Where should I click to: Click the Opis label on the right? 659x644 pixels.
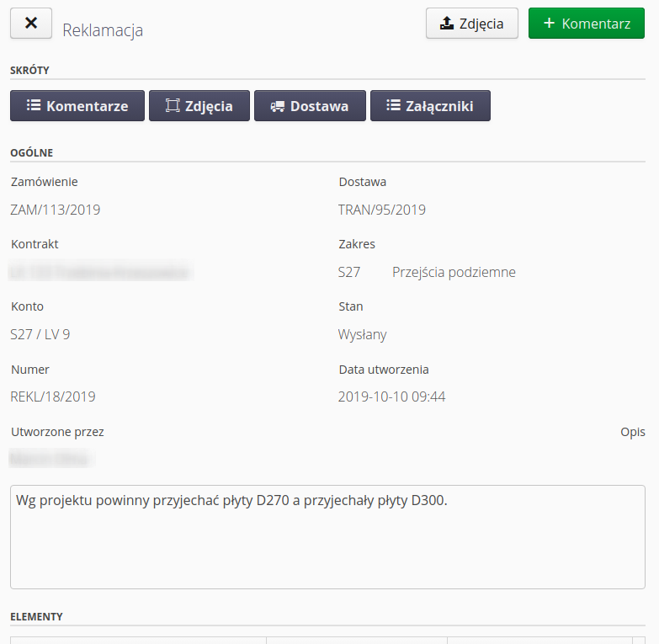coord(633,432)
